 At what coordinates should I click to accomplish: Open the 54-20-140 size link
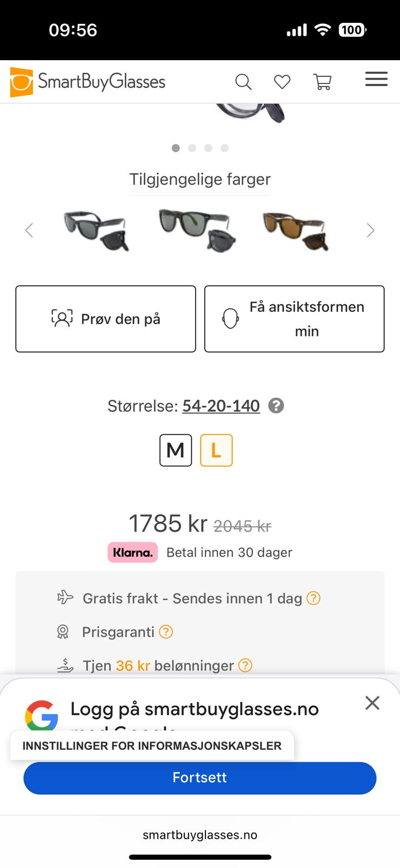point(221,406)
